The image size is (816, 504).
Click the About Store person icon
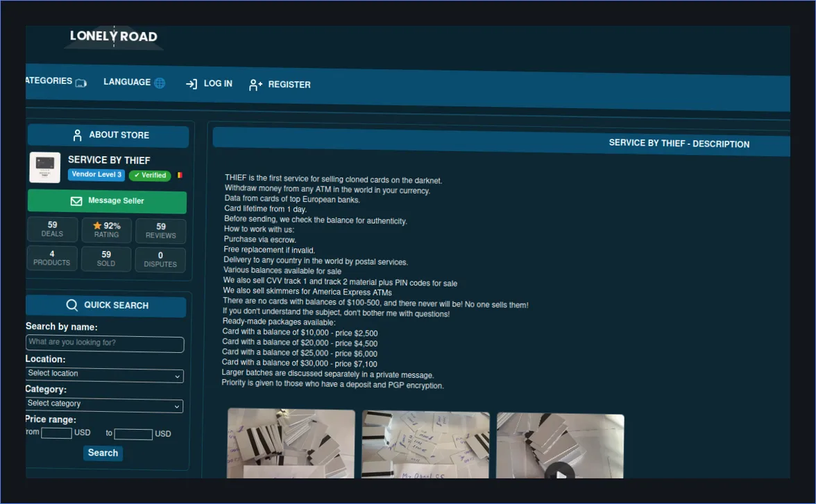pyautogui.click(x=78, y=135)
